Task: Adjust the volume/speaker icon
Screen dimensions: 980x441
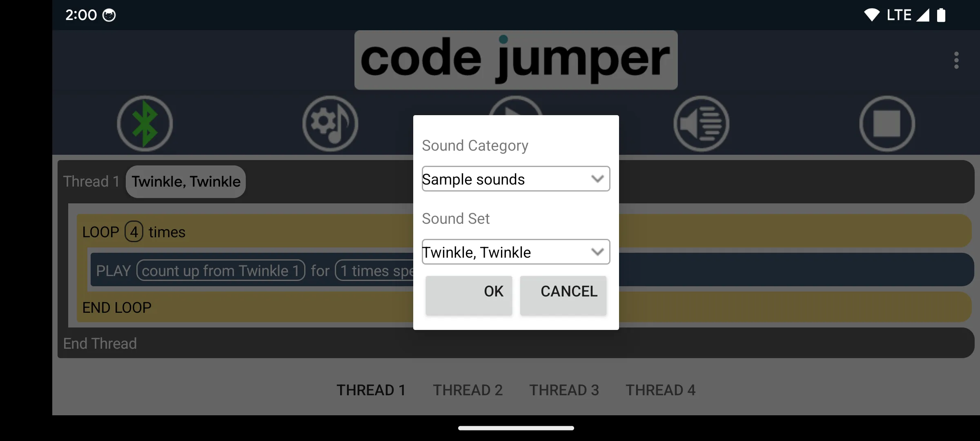Action: pos(701,124)
